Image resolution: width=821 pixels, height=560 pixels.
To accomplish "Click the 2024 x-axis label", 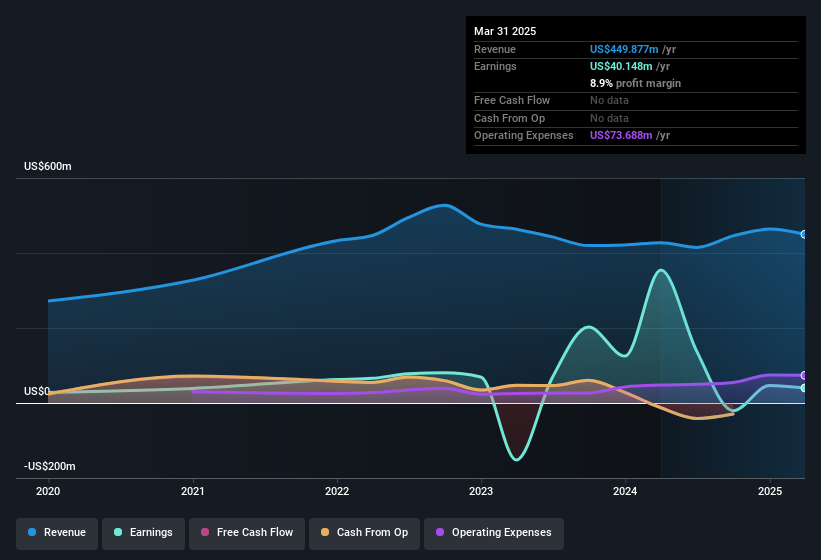I will [625, 491].
